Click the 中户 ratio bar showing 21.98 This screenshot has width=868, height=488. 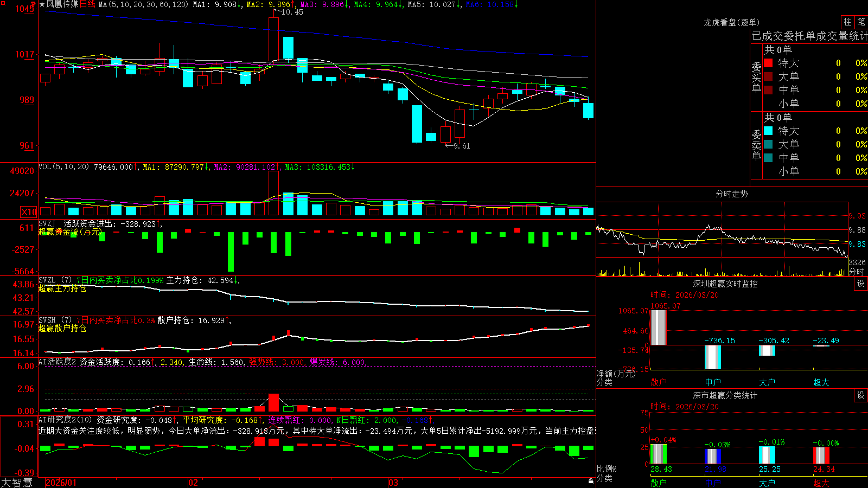coord(713,456)
